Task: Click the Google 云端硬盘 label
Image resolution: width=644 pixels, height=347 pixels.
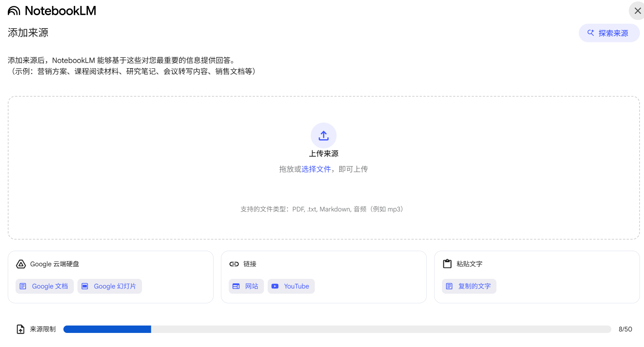Action: (55, 264)
